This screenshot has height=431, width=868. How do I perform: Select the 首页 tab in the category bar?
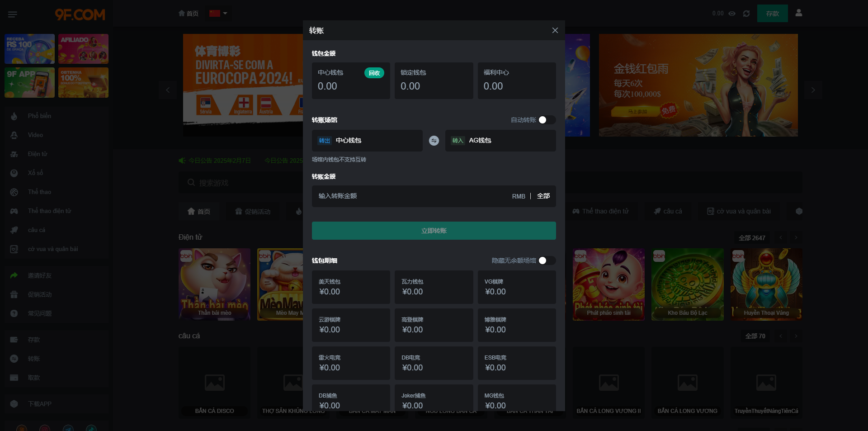[x=199, y=212]
